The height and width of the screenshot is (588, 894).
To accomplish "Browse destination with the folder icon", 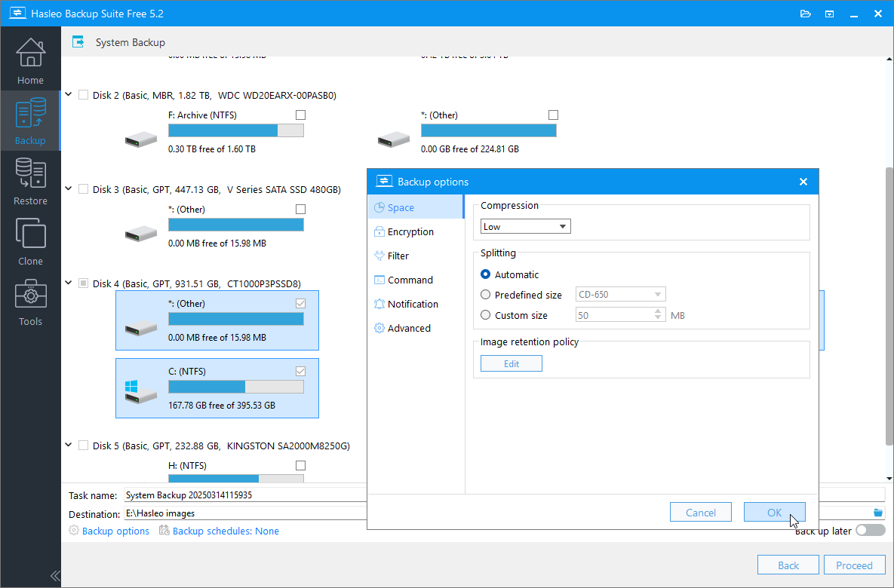I will pos(878,513).
